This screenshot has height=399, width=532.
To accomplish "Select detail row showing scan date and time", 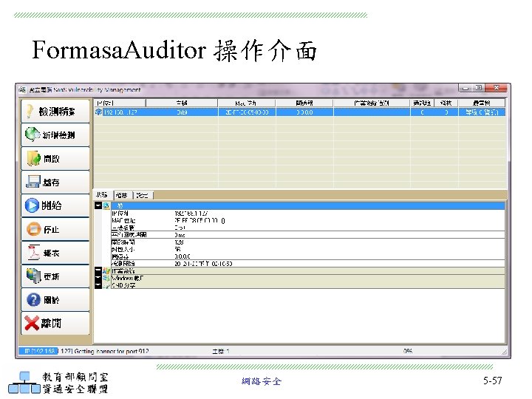I will [x=307, y=264].
